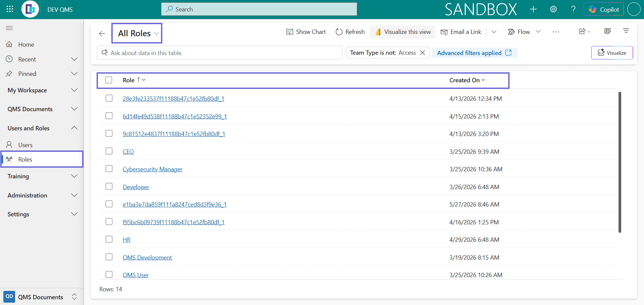Open the edit filters icon
The height and width of the screenshot is (305, 644).
click(x=626, y=31)
